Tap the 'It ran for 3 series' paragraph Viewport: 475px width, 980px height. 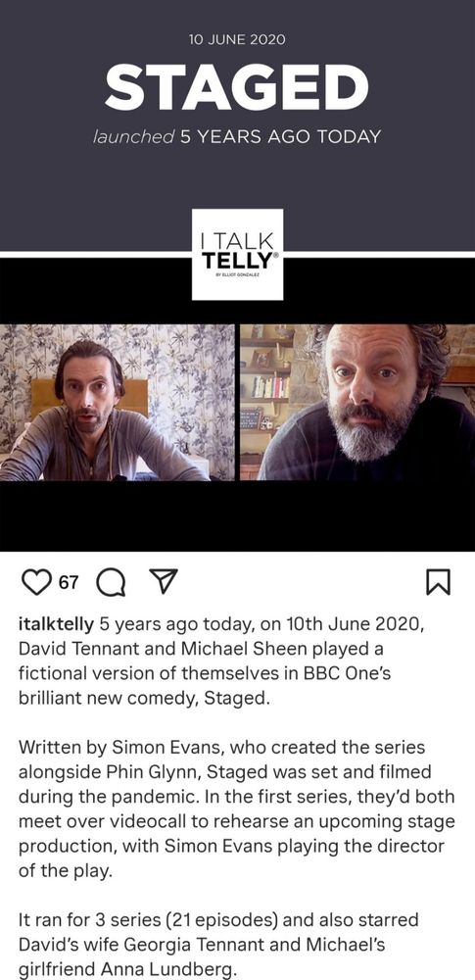(x=218, y=944)
